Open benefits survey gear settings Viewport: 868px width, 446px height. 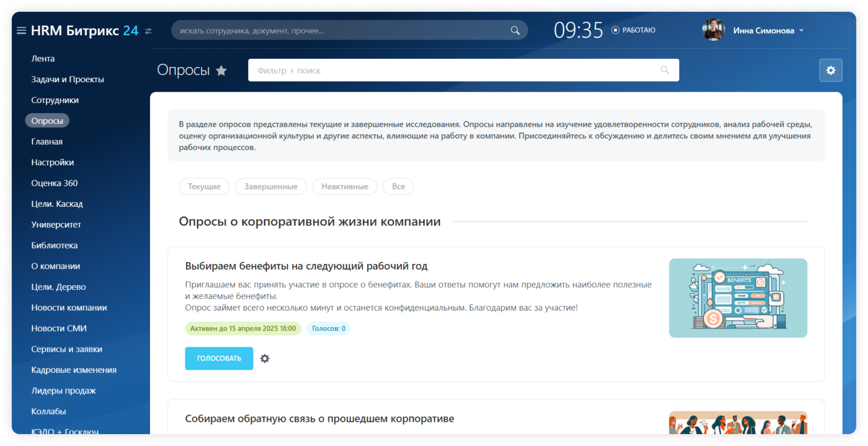pyautogui.click(x=265, y=359)
